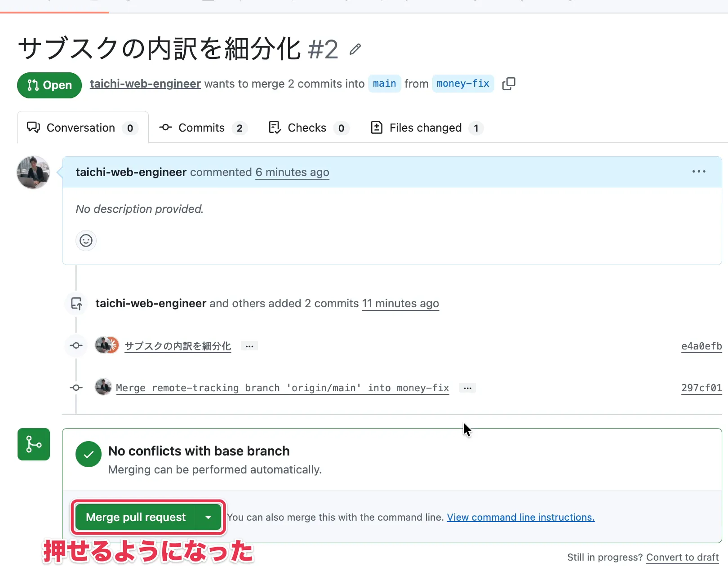Click the 6 minutes ago timestamp
This screenshot has height=566, width=728.
(x=292, y=172)
